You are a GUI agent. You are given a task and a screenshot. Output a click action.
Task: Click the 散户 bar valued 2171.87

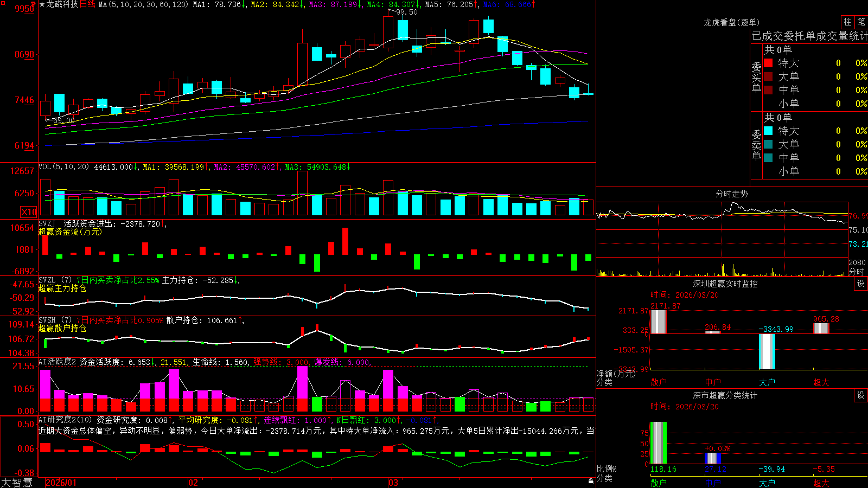coord(658,322)
